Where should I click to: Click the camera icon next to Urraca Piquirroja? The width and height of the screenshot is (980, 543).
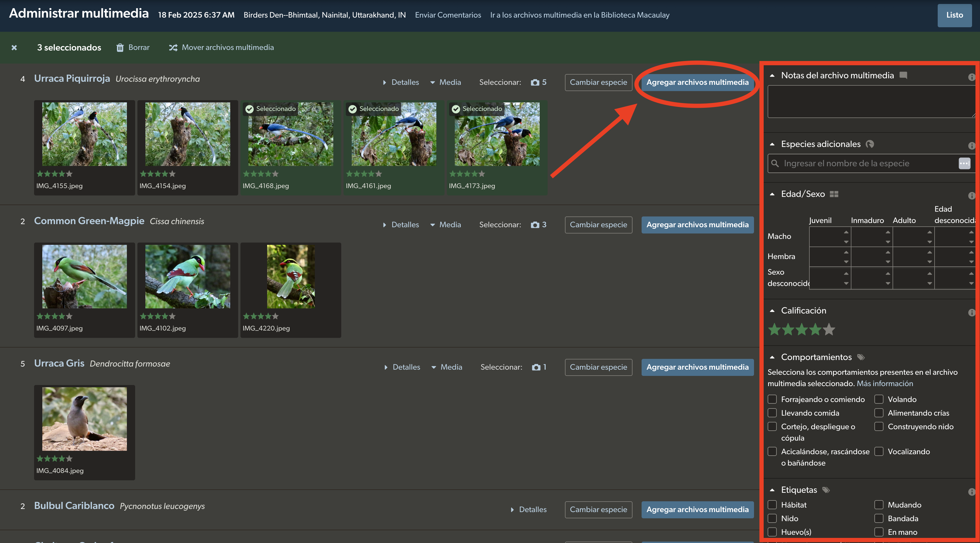tap(535, 82)
